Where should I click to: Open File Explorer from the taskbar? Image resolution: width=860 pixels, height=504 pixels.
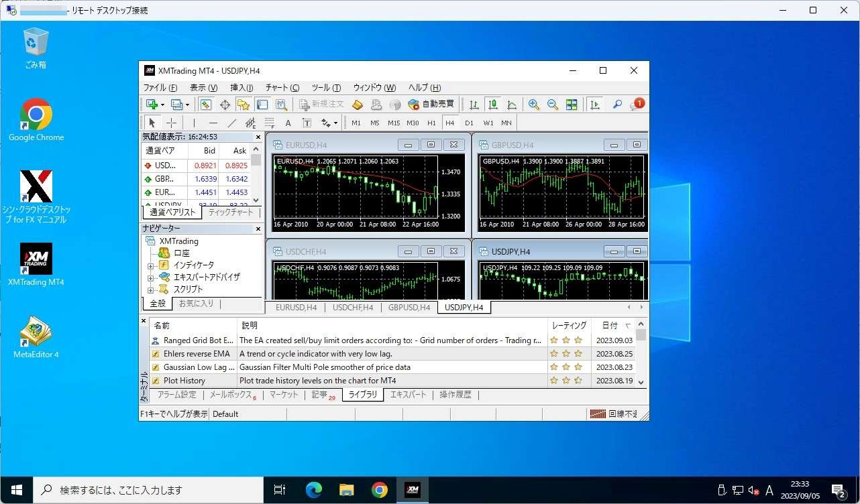346,490
